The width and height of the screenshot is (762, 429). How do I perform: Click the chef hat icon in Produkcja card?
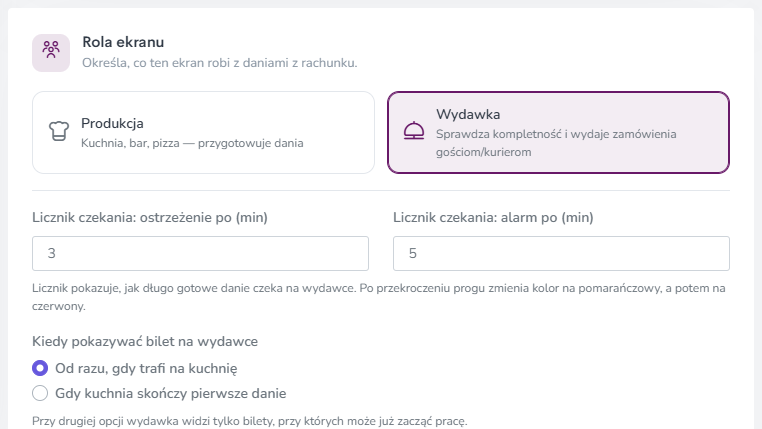pos(59,131)
